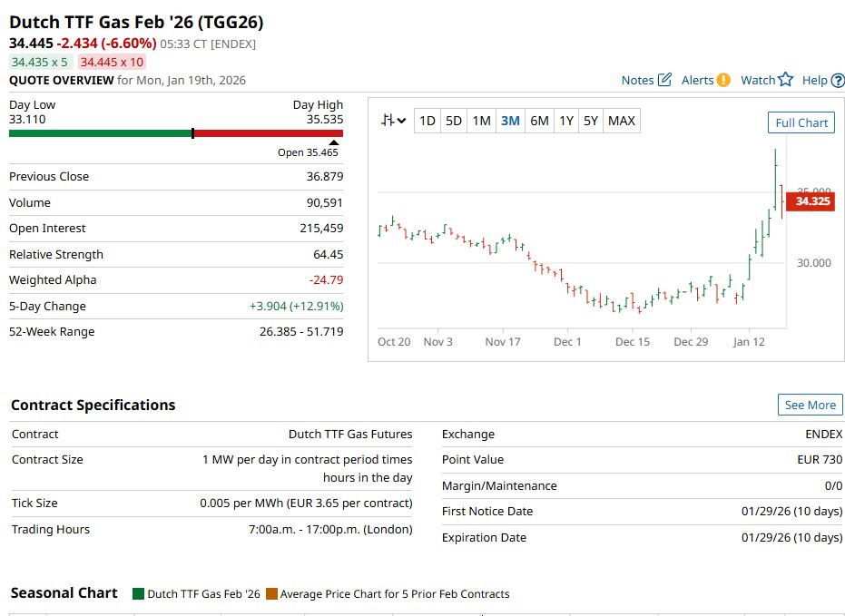Select the 3M chart range

click(x=510, y=121)
